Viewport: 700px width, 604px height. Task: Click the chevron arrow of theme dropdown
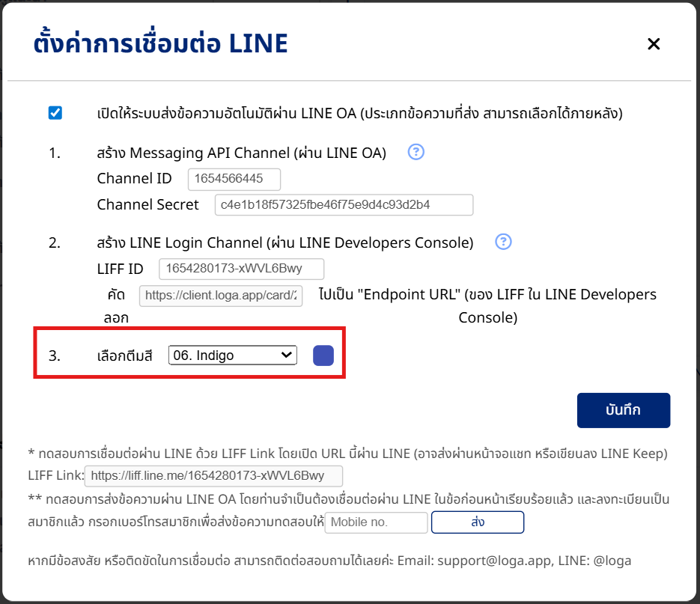click(287, 355)
